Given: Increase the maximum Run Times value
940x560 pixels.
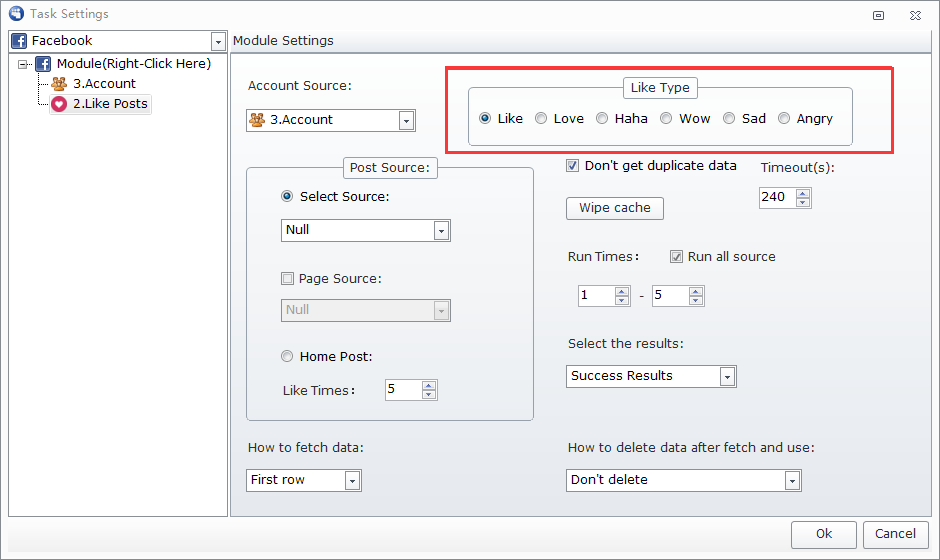Looking at the screenshot, I should pyautogui.click(x=695, y=291).
